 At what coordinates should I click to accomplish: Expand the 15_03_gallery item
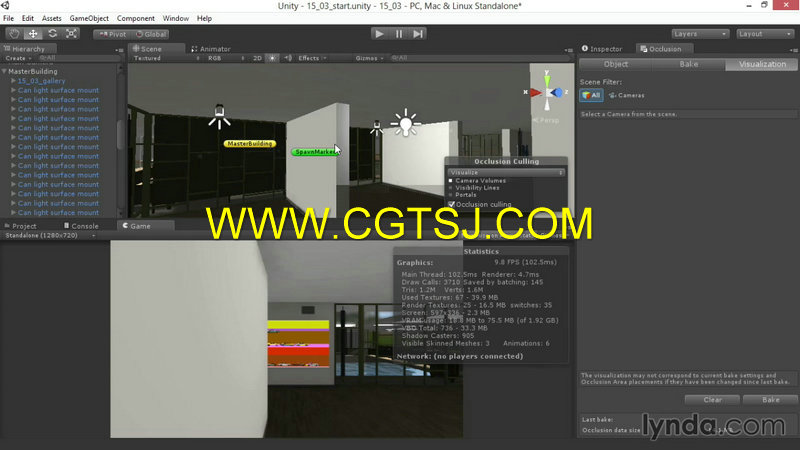[x=13, y=81]
